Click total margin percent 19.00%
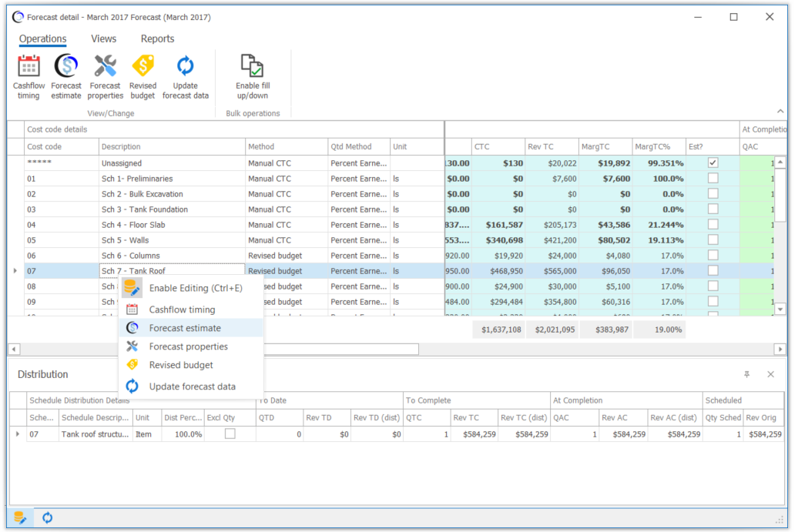798x532 pixels. [659, 330]
